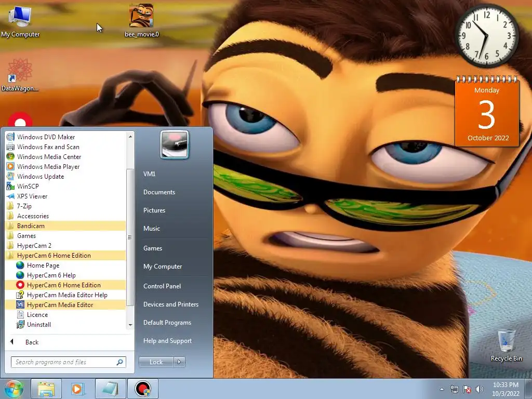Open HyperCam 6 Help

pyautogui.click(x=65, y=275)
